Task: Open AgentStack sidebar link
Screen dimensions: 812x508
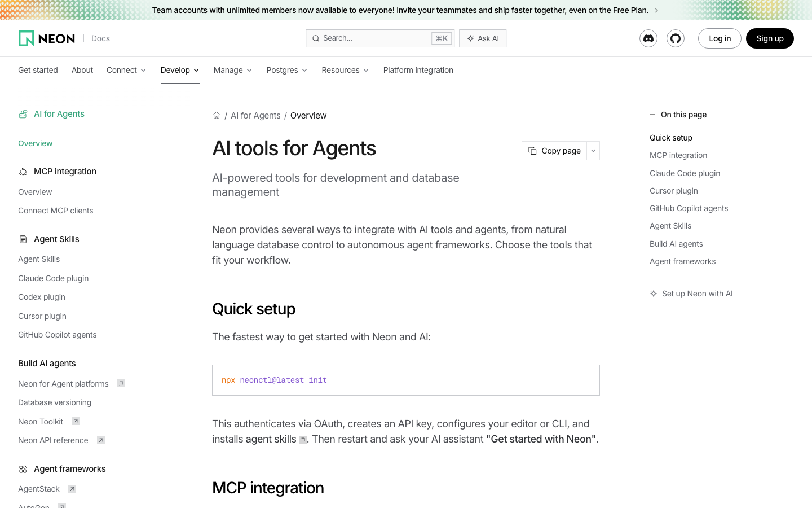Action: [x=39, y=489]
